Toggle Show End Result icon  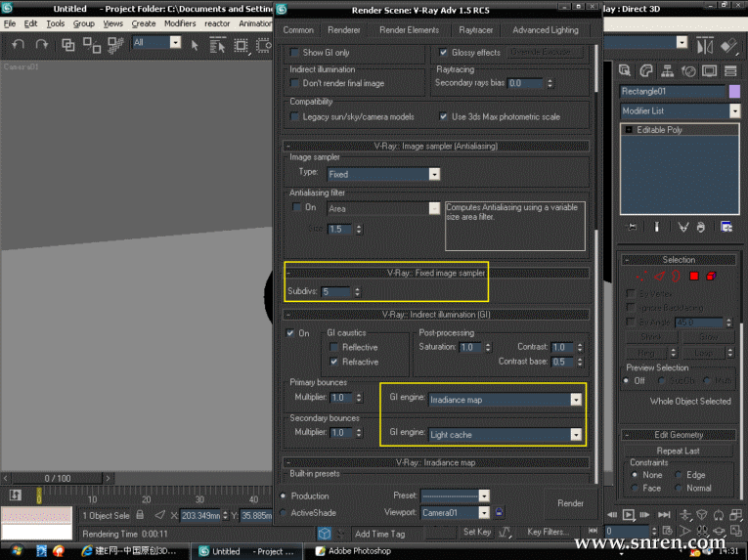pyautogui.click(x=657, y=227)
